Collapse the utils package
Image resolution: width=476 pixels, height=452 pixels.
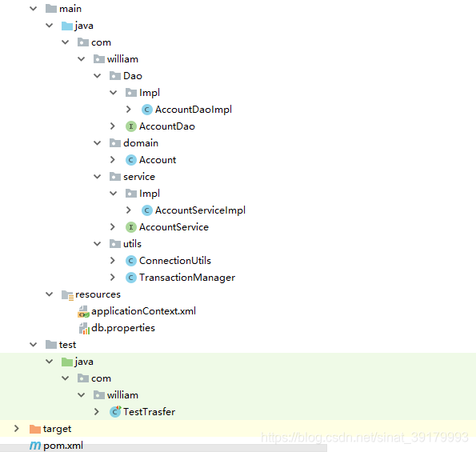[97, 244]
